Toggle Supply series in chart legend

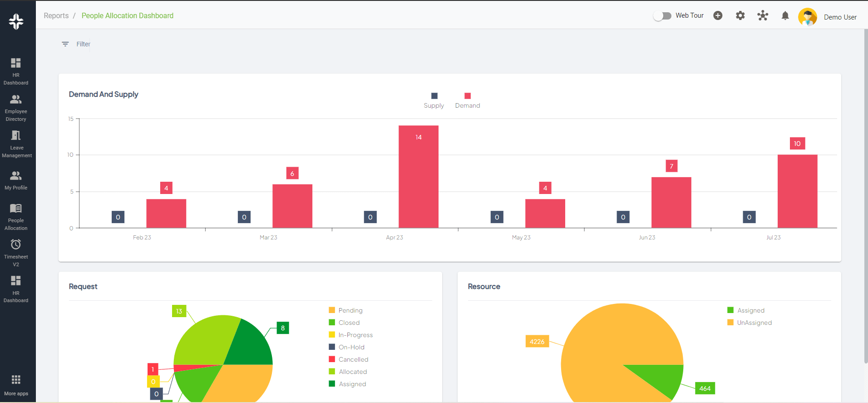pos(434,100)
